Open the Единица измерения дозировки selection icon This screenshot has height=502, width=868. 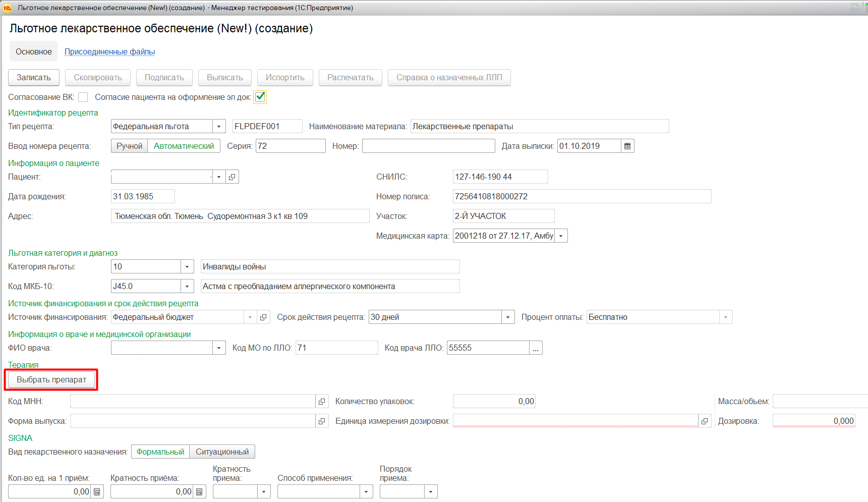click(705, 421)
